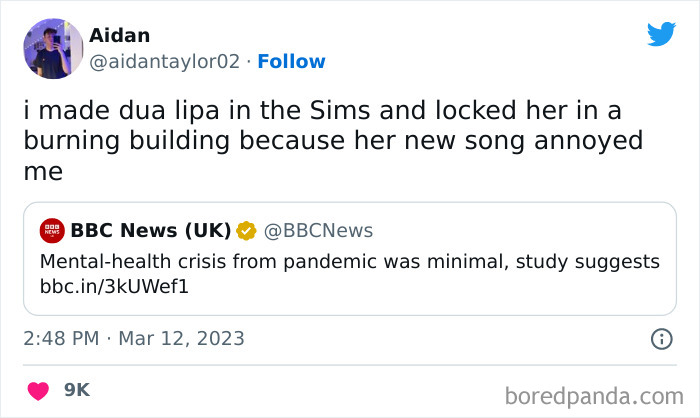Follow the aidantaylor02 account

[291, 61]
